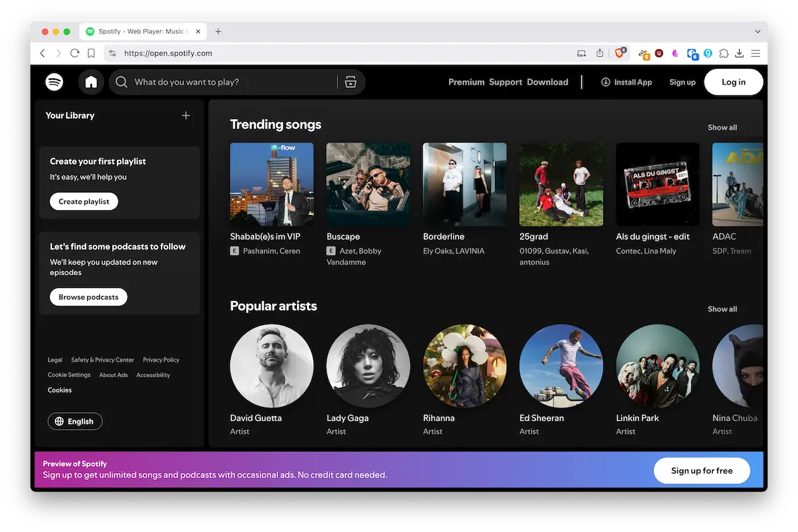This screenshot has height=532, width=798.
Task: Go back with the browser back arrow
Action: [x=43, y=53]
